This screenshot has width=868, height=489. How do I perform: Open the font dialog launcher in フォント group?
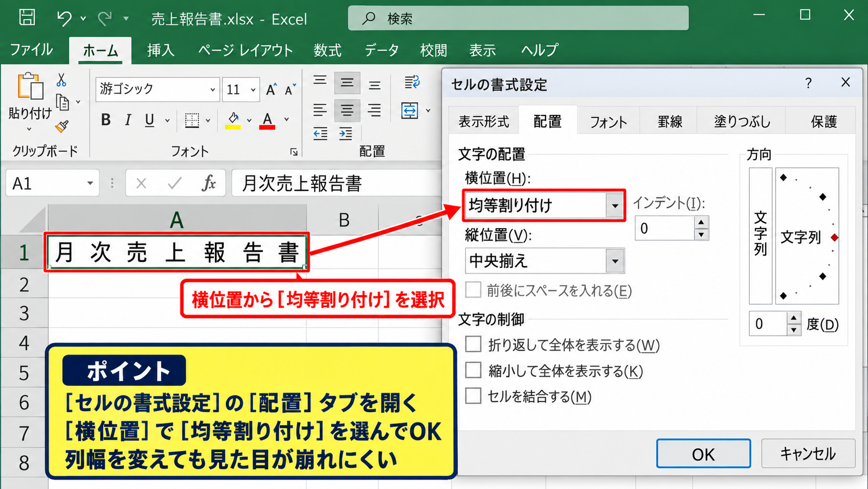click(x=294, y=152)
